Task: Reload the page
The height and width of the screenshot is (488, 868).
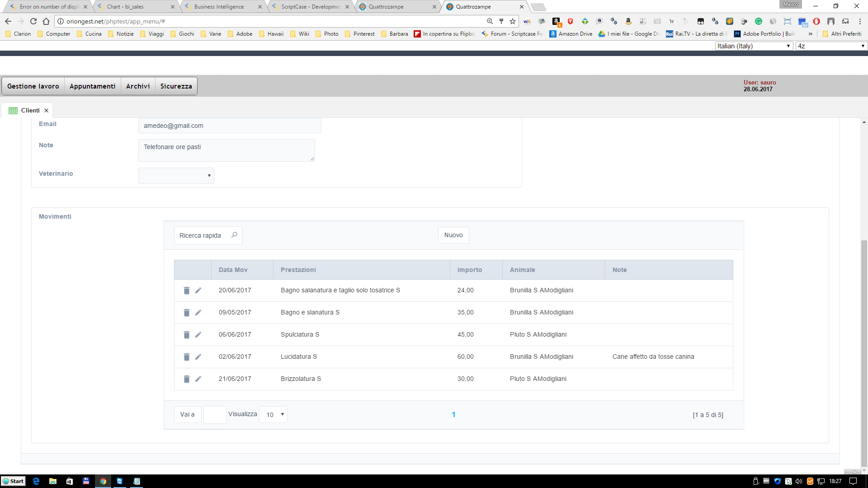Action: (x=33, y=21)
